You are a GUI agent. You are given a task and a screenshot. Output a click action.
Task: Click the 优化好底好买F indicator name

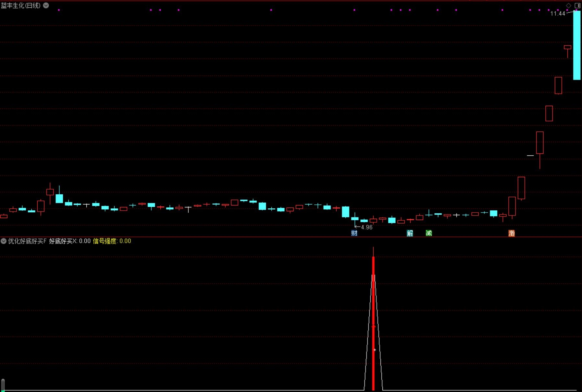pos(27,241)
